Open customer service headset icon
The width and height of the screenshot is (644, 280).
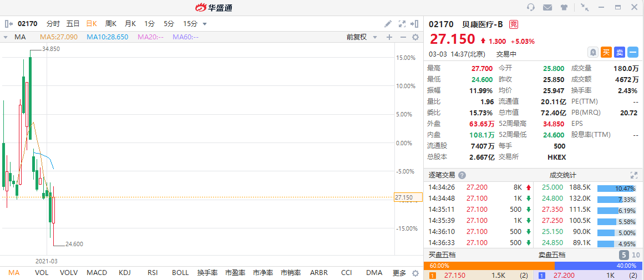531,7
